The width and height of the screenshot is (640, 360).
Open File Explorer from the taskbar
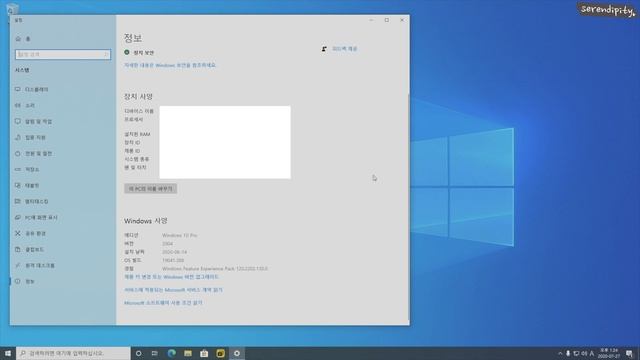tap(188, 353)
